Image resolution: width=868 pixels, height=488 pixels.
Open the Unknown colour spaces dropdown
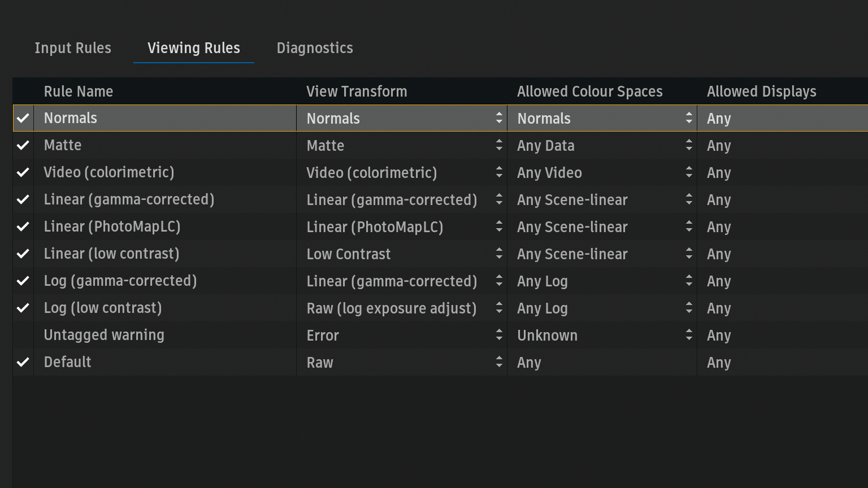click(x=688, y=335)
